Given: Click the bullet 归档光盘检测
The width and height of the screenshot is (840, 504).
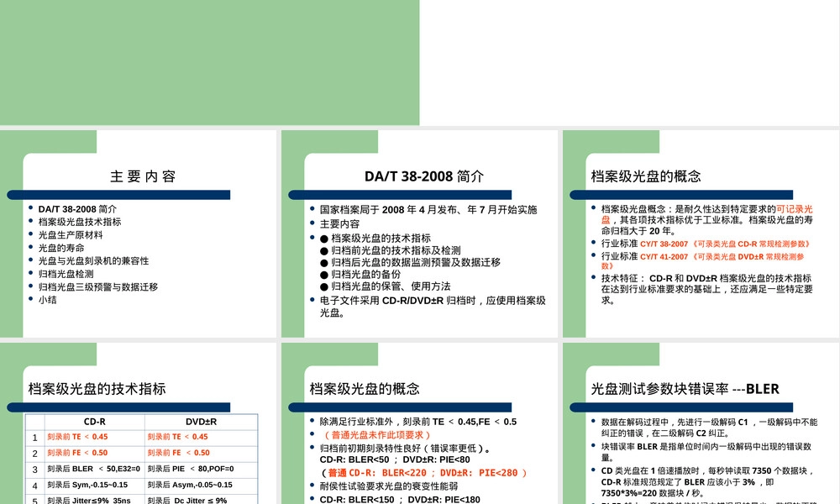Looking at the screenshot, I should [x=66, y=274].
